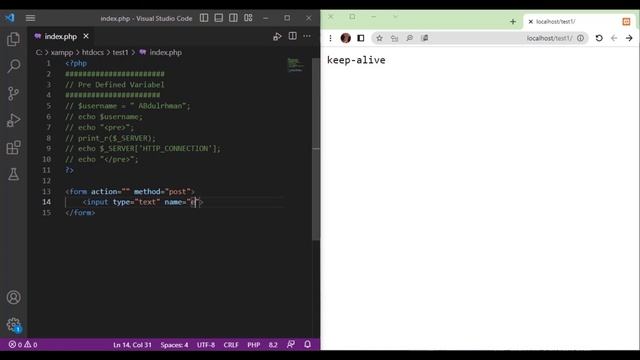Click the localhost/test1/ address bar
This screenshot has width=640, height=360.
click(480, 38)
